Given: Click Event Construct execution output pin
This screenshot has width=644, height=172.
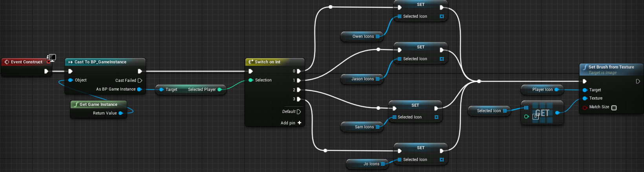Looking at the screenshot, I should click(x=46, y=71).
